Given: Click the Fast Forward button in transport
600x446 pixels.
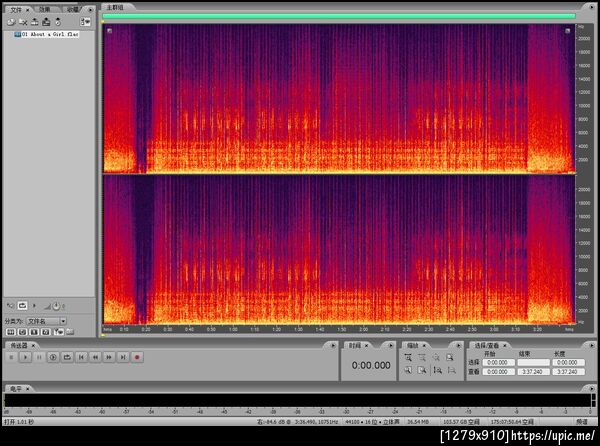Looking at the screenshot, I should click(109, 357).
